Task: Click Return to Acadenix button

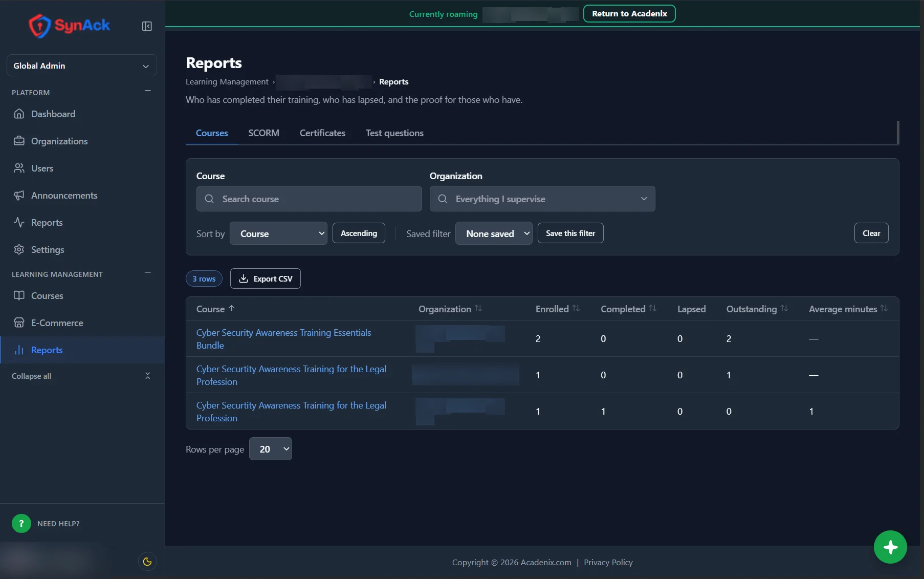Action: coord(629,14)
